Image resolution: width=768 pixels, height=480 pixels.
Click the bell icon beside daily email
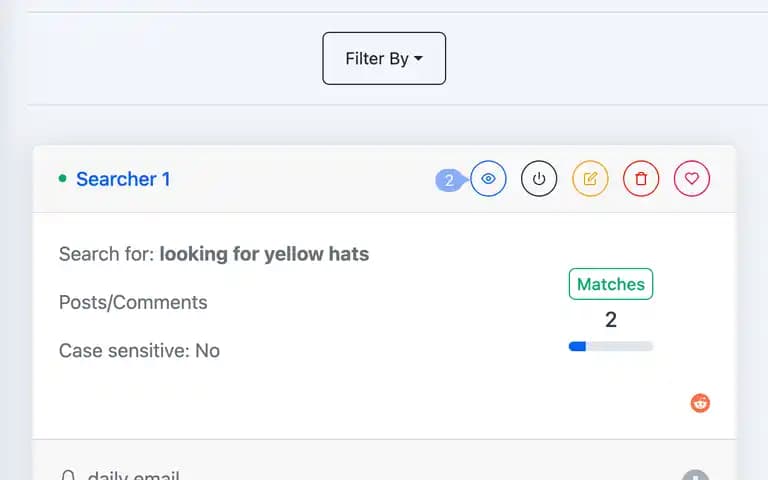pos(68,475)
